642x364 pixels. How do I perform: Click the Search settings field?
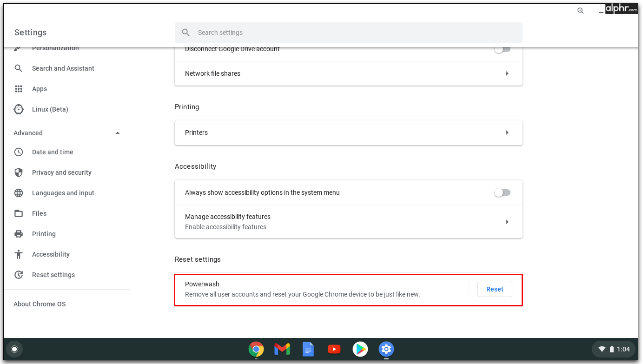(x=349, y=33)
